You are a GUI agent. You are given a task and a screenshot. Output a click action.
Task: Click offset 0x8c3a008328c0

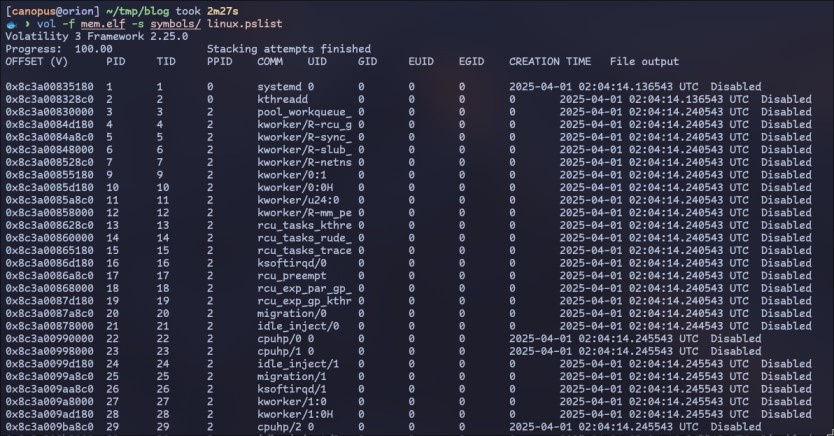pos(49,99)
